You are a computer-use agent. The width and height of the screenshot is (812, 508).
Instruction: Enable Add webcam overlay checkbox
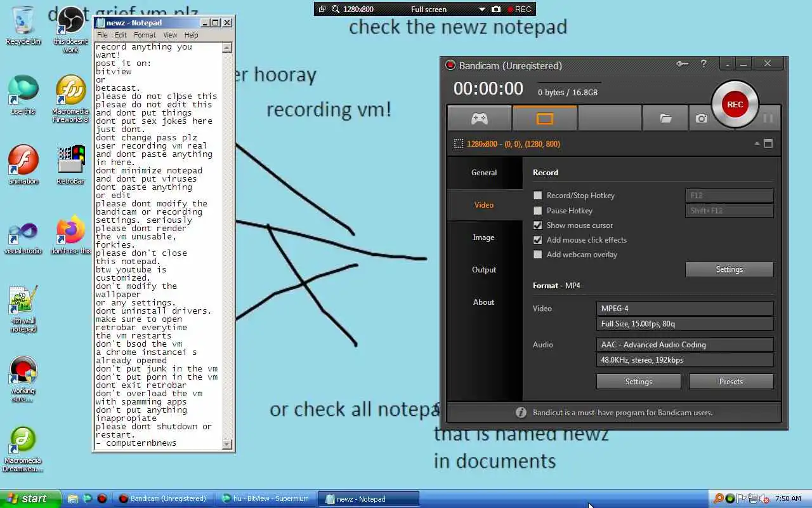538,254
